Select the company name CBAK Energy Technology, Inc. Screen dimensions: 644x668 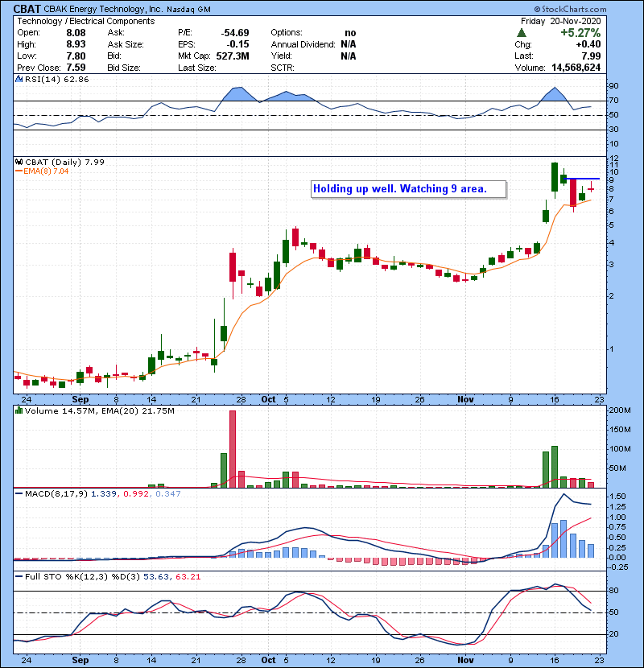point(104,9)
